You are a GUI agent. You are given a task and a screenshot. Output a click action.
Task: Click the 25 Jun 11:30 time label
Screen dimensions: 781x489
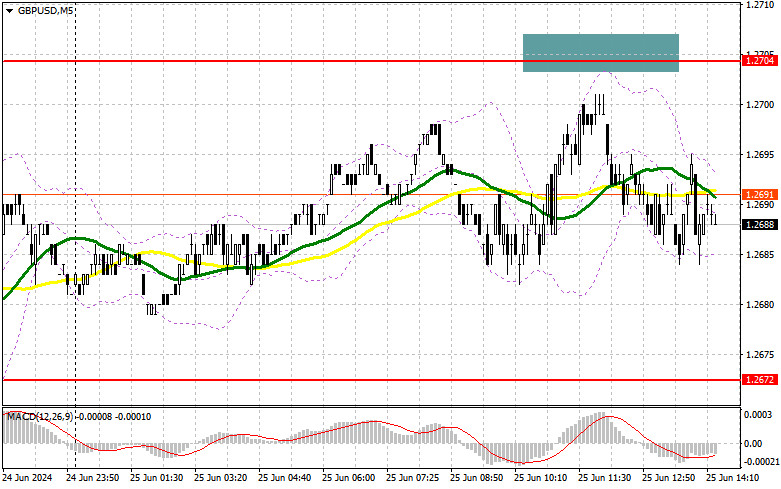tap(605, 478)
